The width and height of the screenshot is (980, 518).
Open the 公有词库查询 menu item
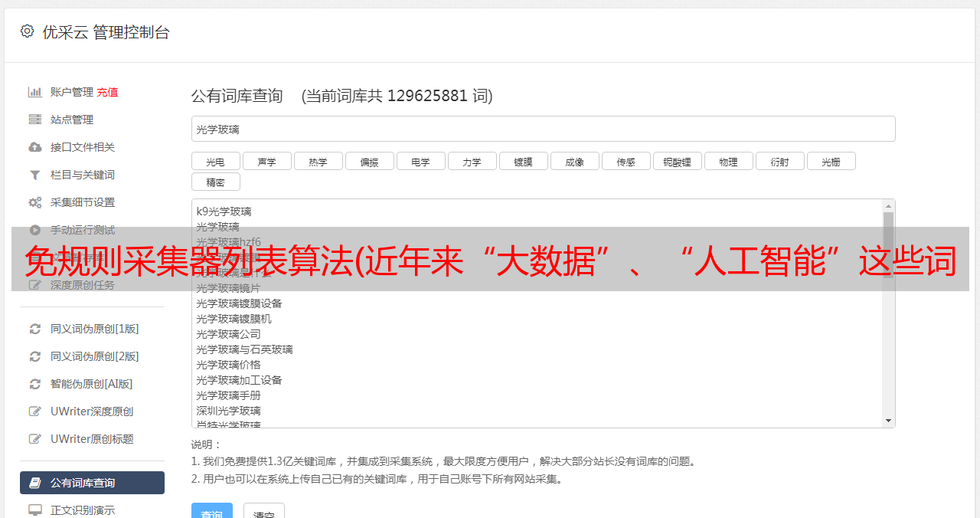tap(92, 483)
